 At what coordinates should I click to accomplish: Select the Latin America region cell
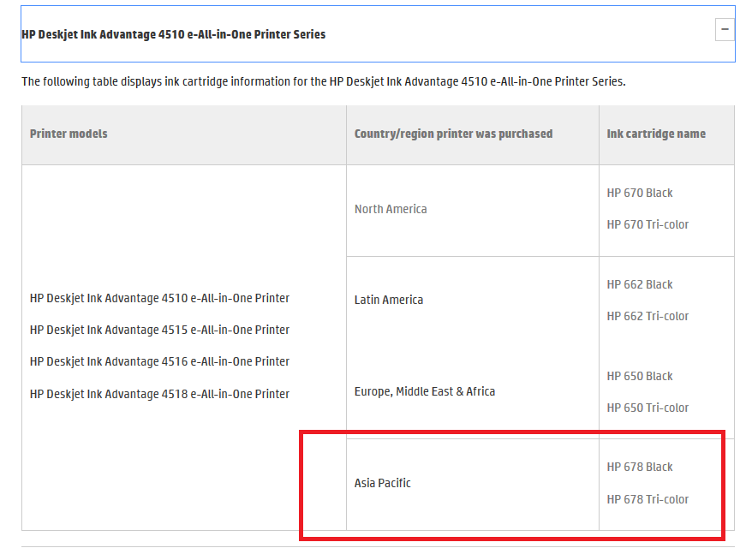coord(389,300)
